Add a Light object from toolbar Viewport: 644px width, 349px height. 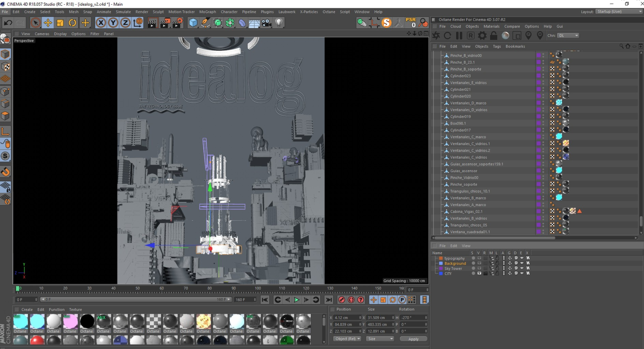click(x=279, y=23)
